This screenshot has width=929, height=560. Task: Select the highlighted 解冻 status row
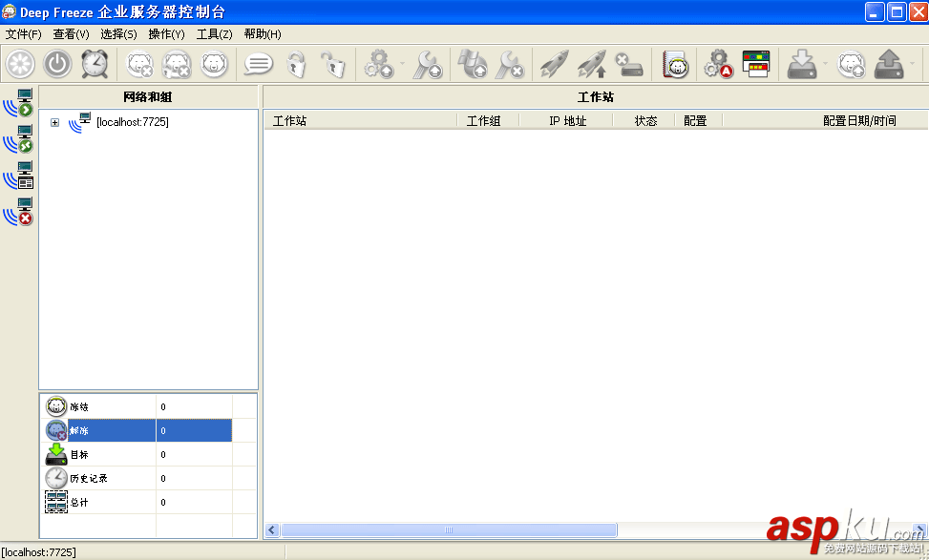click(138, 430)
